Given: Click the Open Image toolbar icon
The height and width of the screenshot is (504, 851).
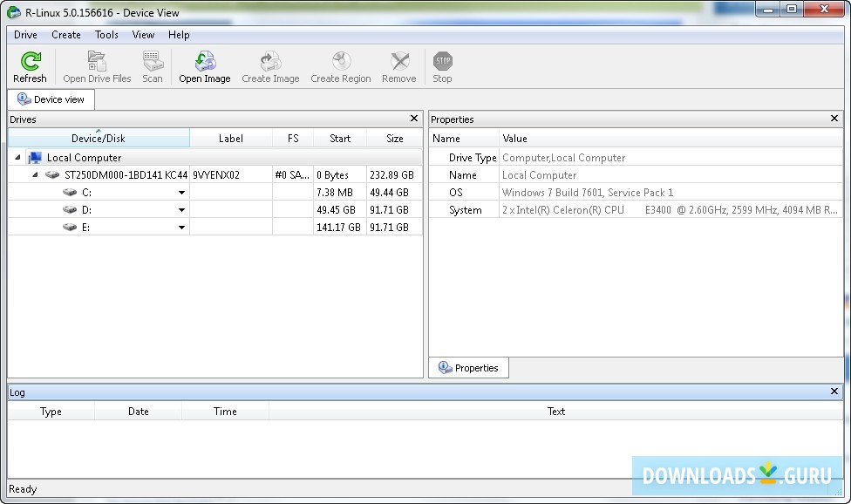Looking at the screenshot, I should click(x=205, y=61).
